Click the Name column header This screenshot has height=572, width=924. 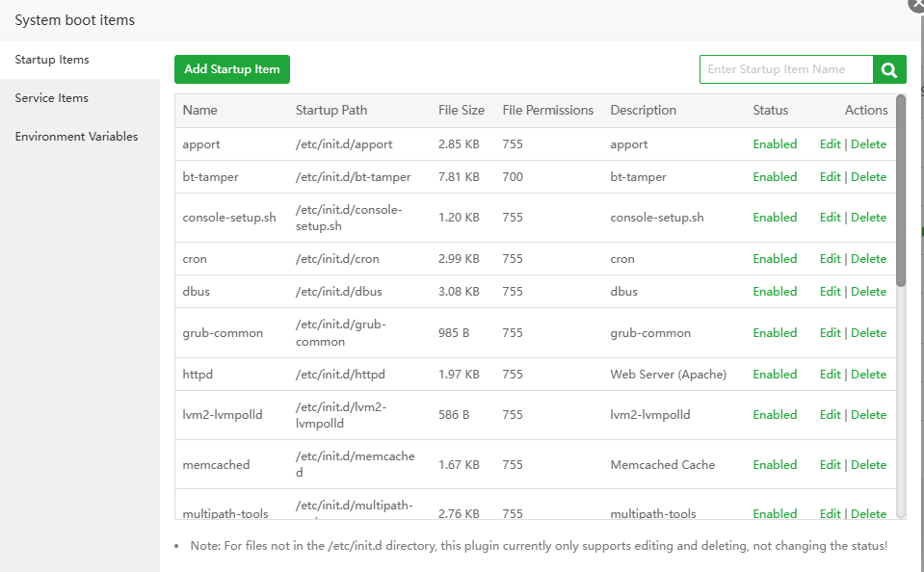(200, 111)
